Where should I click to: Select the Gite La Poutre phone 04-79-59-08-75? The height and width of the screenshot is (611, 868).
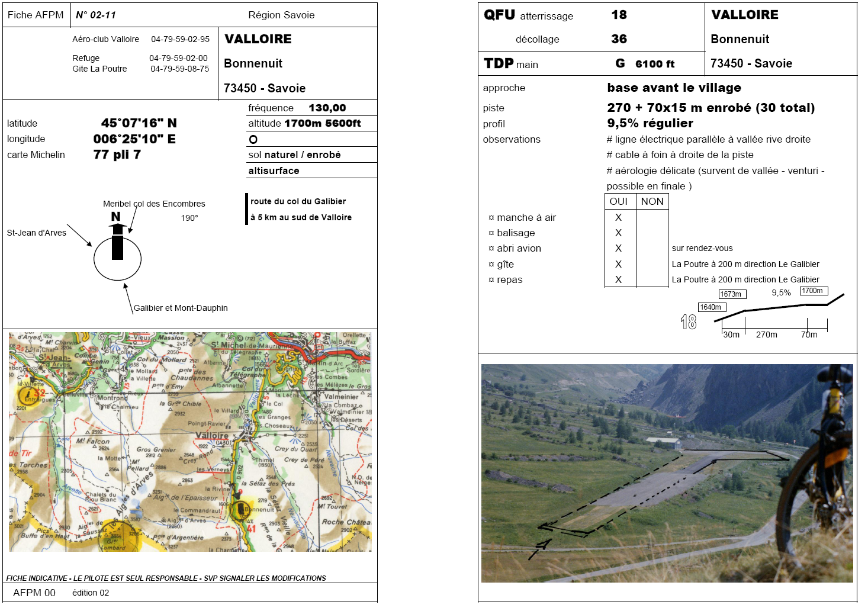[x=179, y=69]
